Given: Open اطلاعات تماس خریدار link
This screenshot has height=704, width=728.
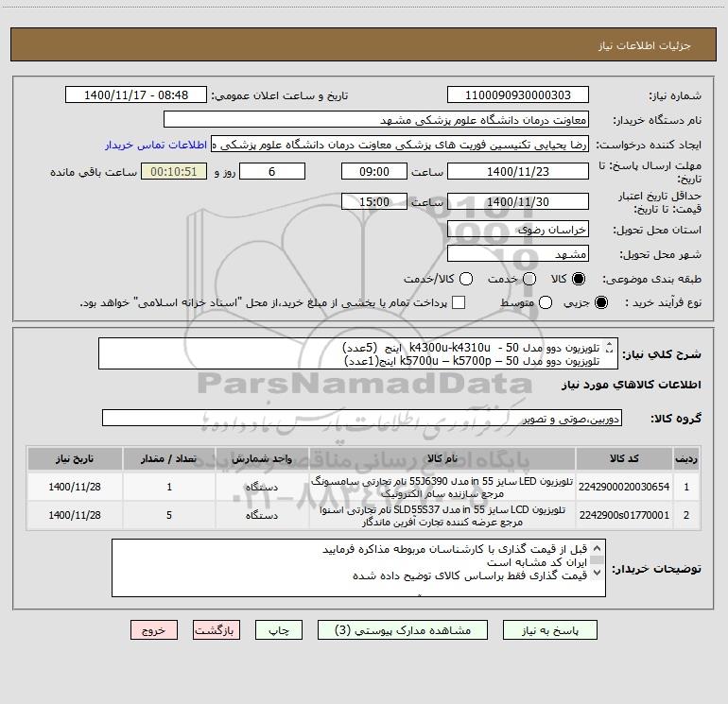Looking at the screenshot, I should coord(156,145).
